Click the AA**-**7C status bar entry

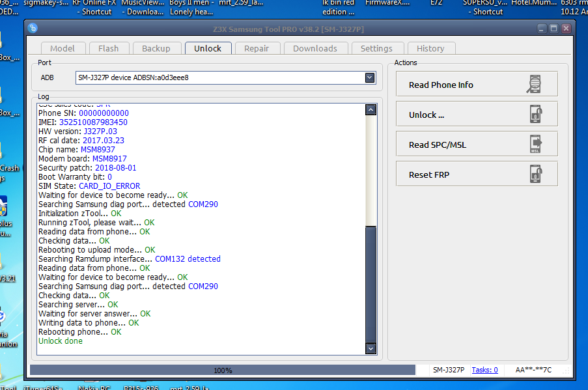point(533,370)
